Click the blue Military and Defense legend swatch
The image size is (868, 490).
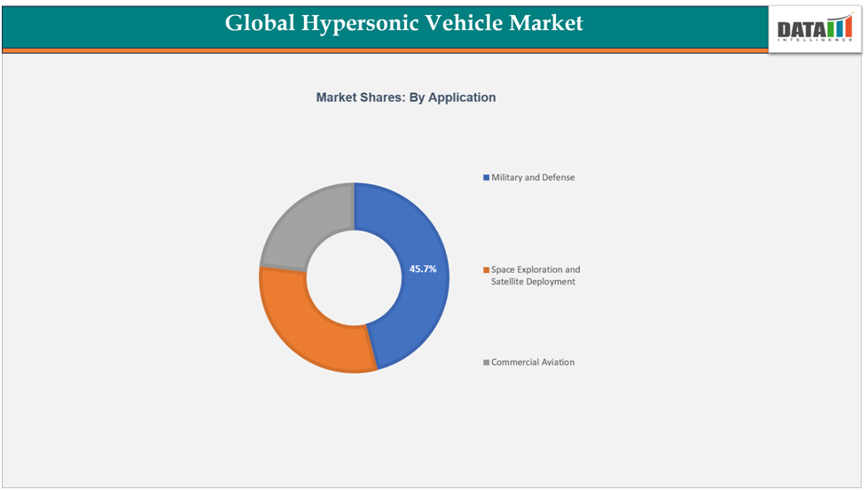(x=486, y=177)
